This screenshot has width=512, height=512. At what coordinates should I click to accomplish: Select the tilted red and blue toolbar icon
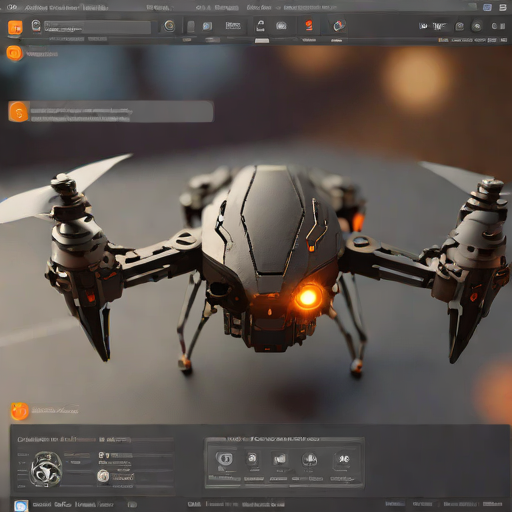pos(339,25)
